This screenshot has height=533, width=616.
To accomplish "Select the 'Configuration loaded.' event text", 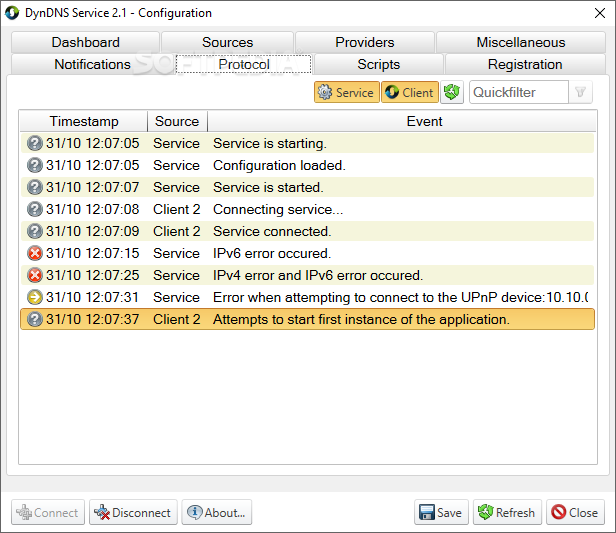I will click(x=279, y=165).
